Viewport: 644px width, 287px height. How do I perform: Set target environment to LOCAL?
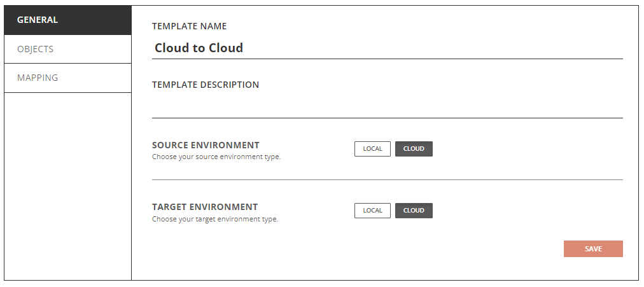(x=372, y=211)
